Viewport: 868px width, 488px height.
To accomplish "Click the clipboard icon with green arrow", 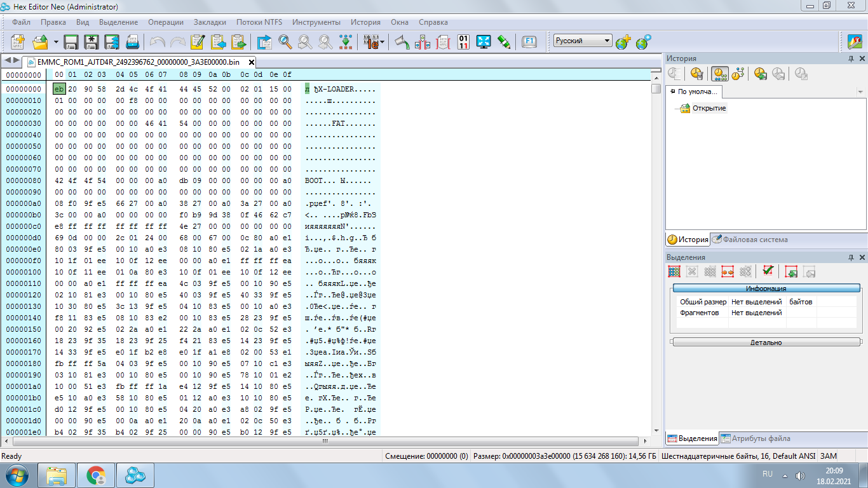I will 239,42.
